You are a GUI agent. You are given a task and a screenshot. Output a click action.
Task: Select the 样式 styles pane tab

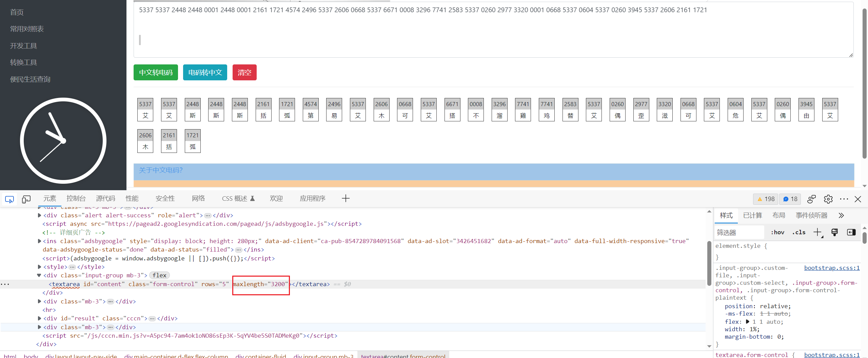(726, 216)
